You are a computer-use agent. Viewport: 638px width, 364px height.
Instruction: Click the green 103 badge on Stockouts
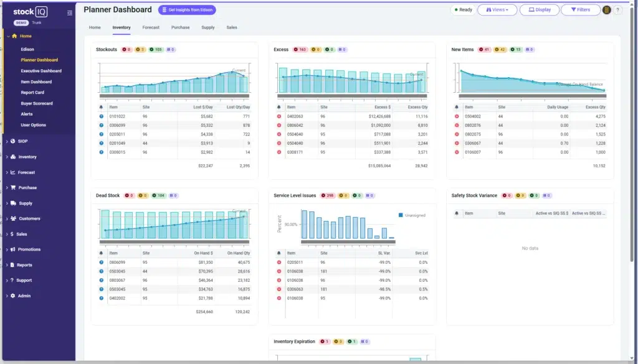[156, 50]
